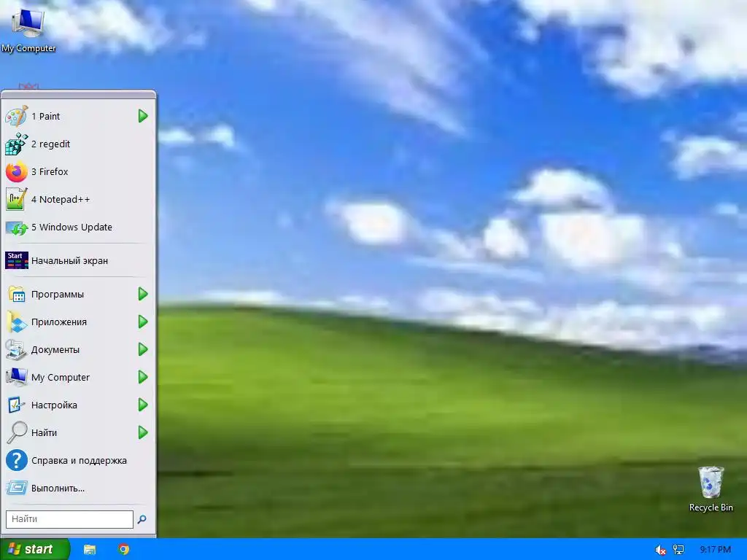Click the muted volume tray icon

[x=660, y=550]
